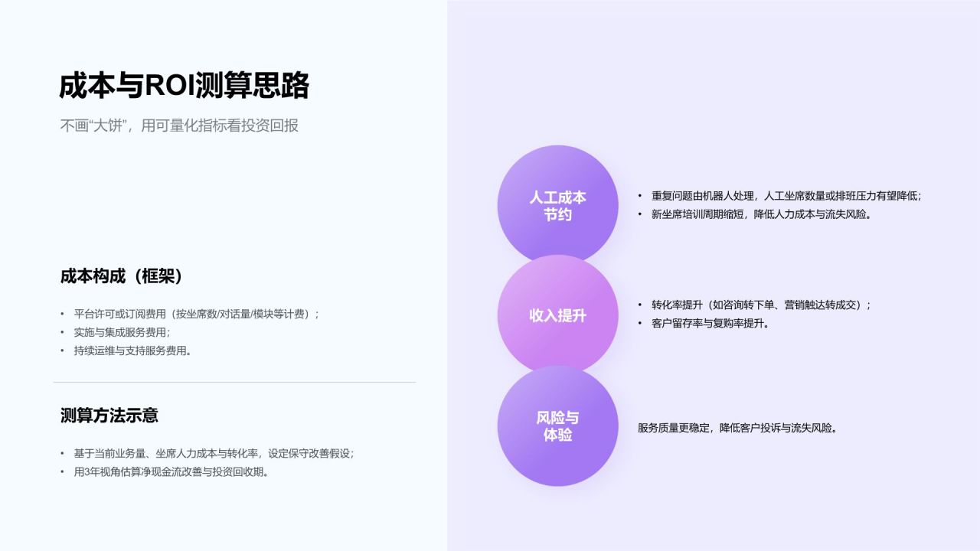
Task: Click the heading 测算方法示意
Action: click(109, 416)
